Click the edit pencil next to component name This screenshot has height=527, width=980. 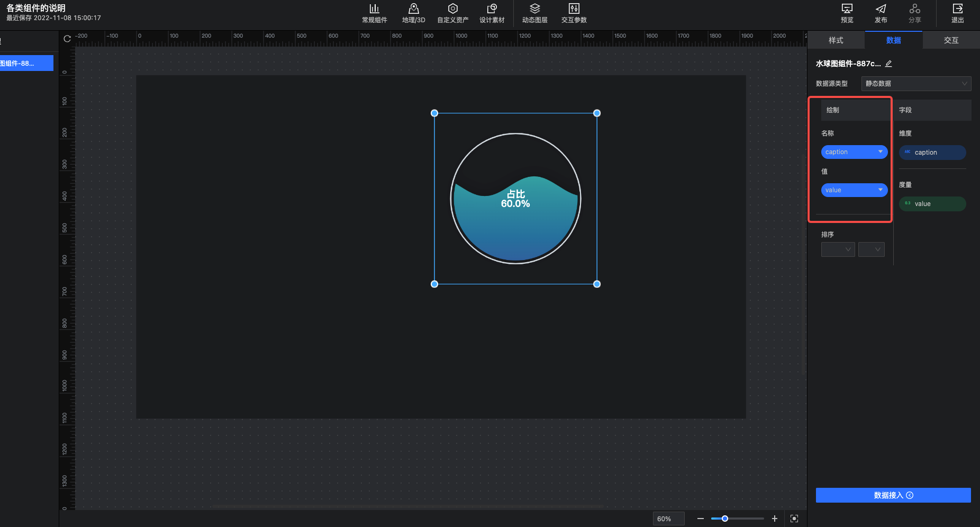coord(888,64)
